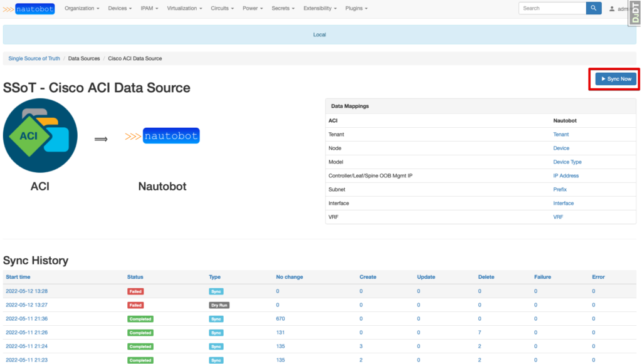This screenshot has width=642, height=364.
Task: Click the Nautobot logo in navbar
Action: coord(29,9)
